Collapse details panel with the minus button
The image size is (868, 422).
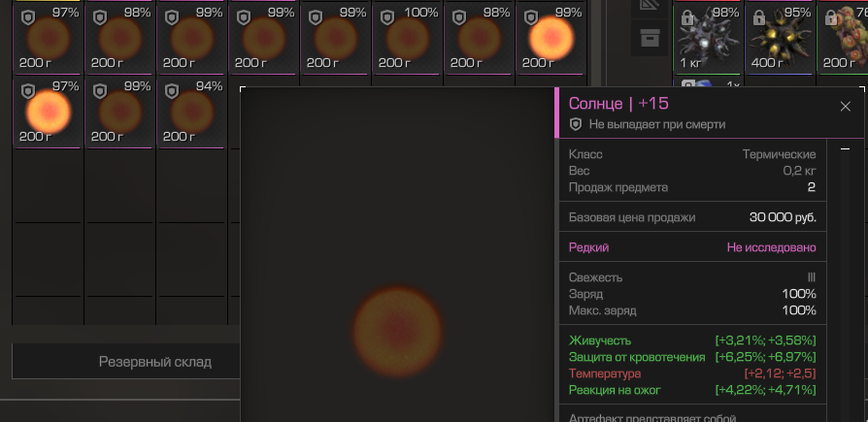coord(845,150)
